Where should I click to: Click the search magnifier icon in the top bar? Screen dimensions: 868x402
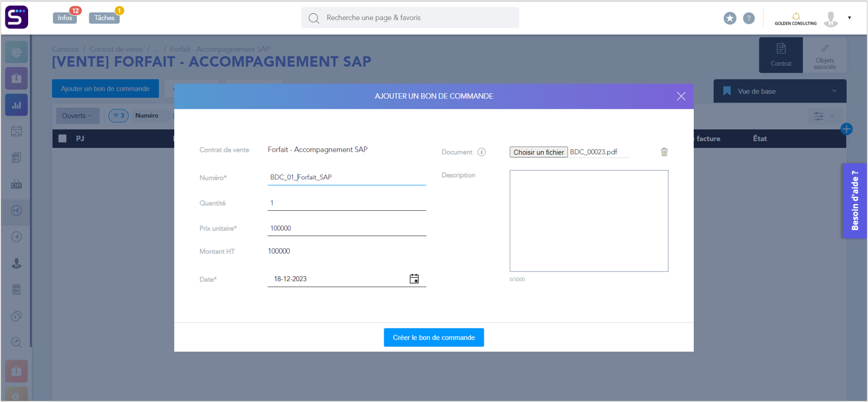click(x=314, y=18)
